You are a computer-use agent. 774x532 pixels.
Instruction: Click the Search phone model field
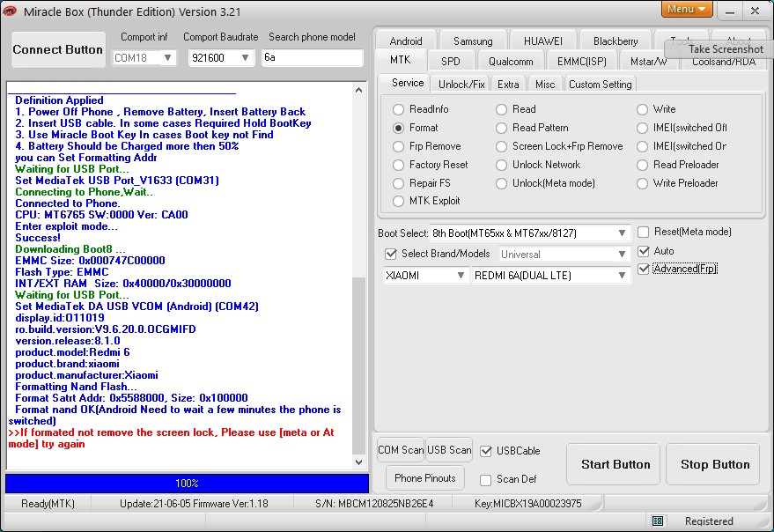[x=312, y=57]
